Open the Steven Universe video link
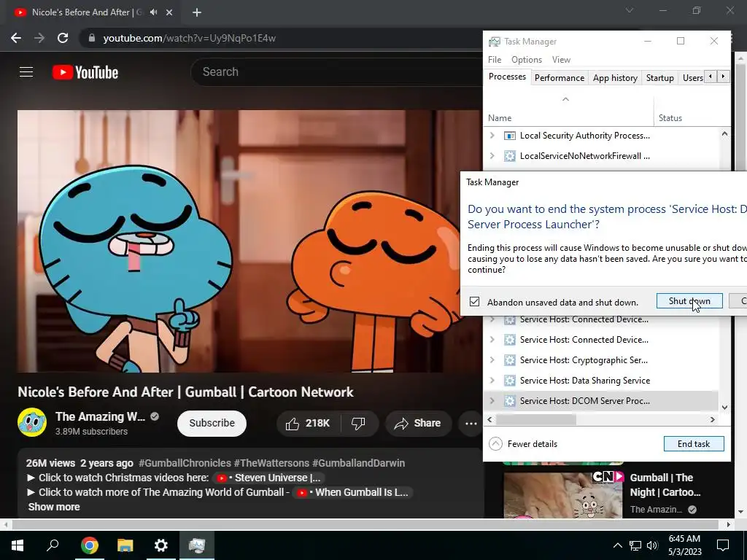747x560 pixels. click(270, 478)
